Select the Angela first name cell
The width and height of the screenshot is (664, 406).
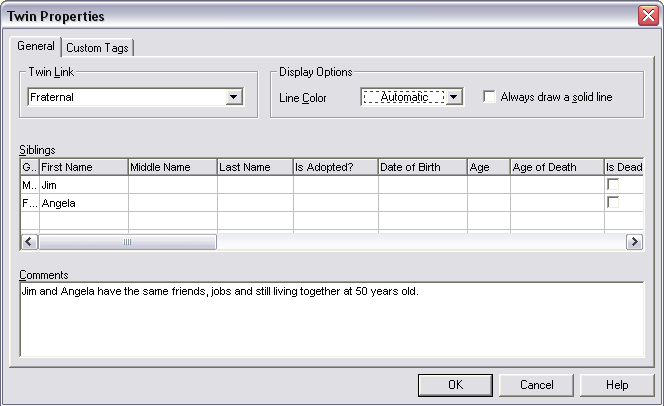84,203
